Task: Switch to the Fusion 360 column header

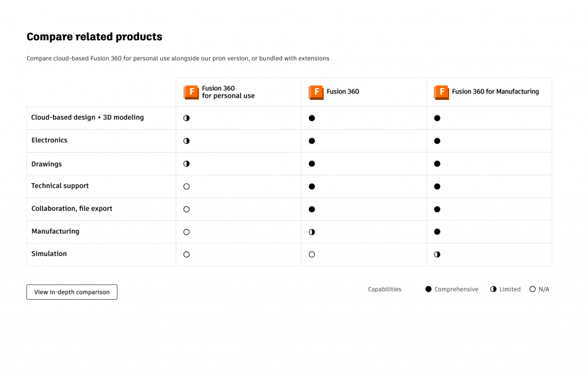Action: coord(343,91)
